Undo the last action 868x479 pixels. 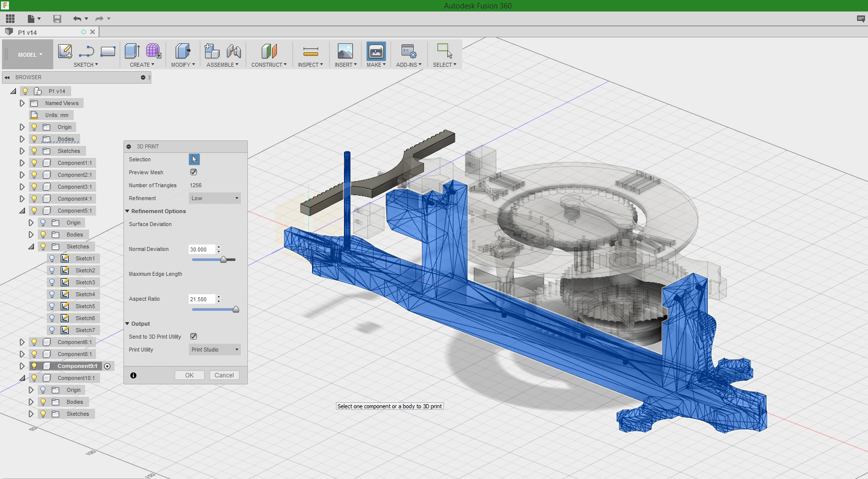(x=77, y=19)
